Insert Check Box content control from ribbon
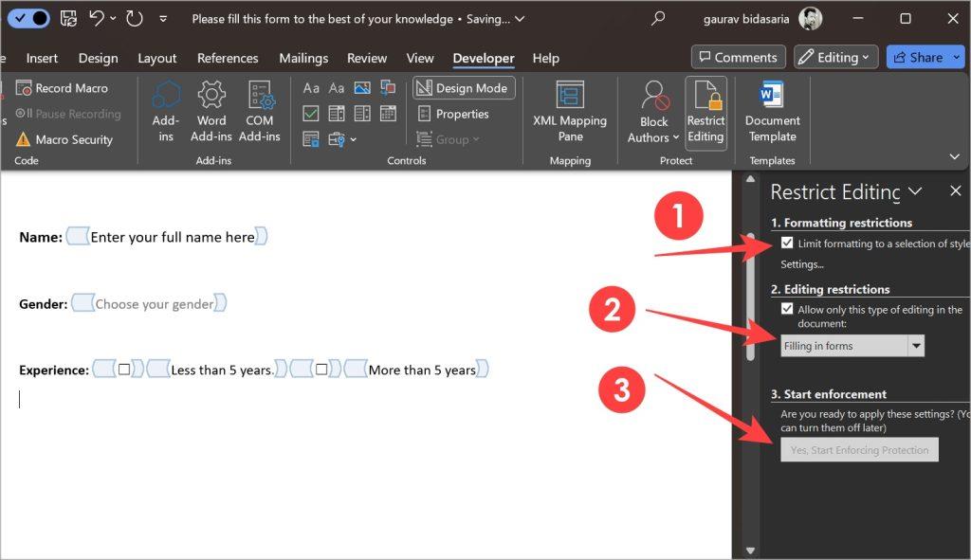This screenshot has width=971, height=560. [311, 114]
